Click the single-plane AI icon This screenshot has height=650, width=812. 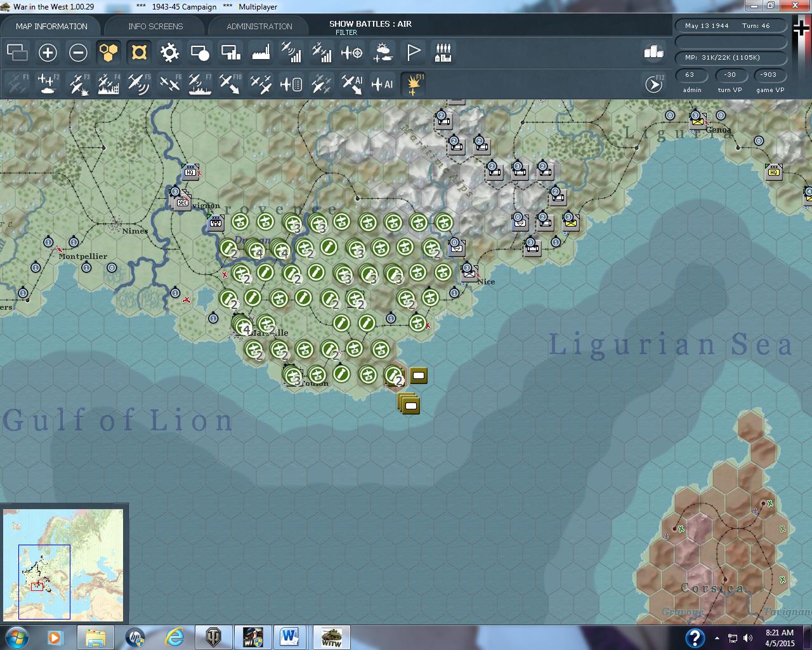click(x=383, y=84)
